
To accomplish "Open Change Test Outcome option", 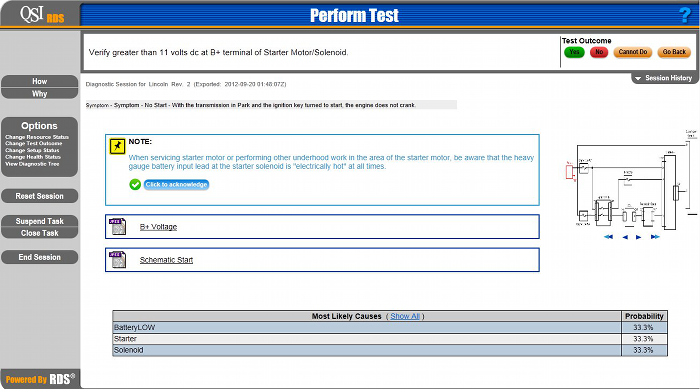I will coord(34,144).
